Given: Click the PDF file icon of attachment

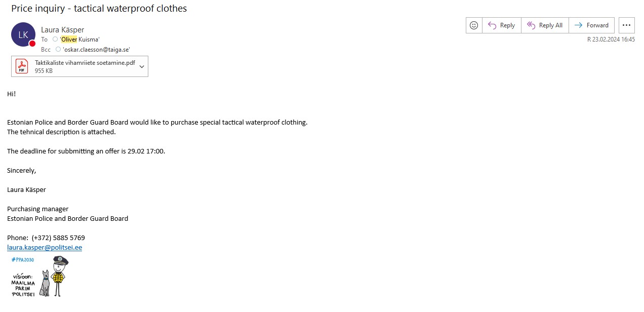Looking at the screenshot, I should [x=22, y=66].
